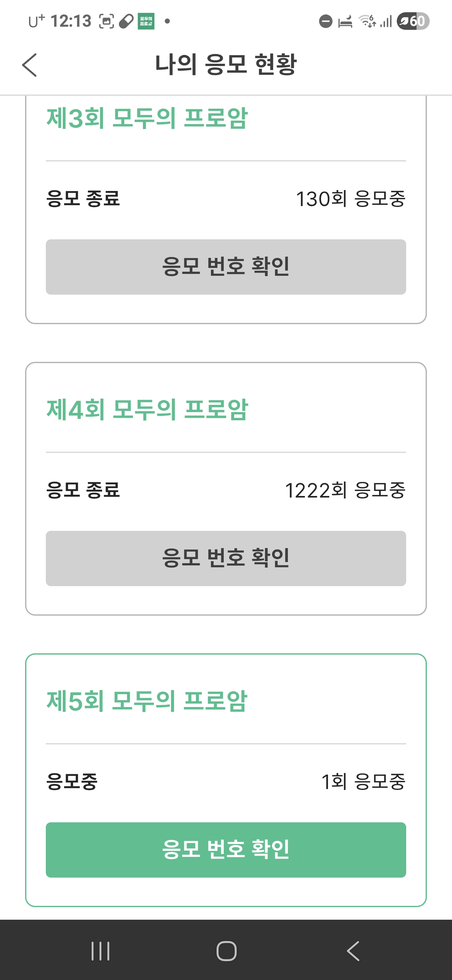
Task: Tap the Android recent apps icon
Action: tap(101, 951)
